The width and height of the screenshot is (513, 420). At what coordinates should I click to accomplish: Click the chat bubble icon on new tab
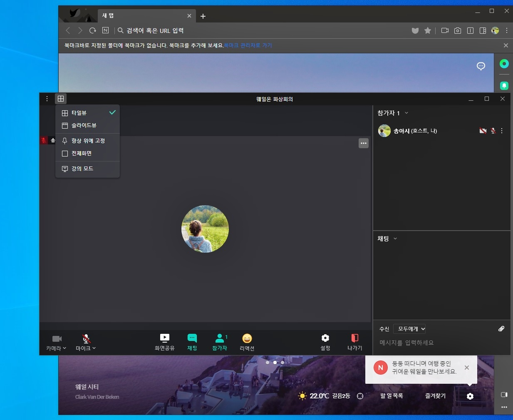[481, 66]
